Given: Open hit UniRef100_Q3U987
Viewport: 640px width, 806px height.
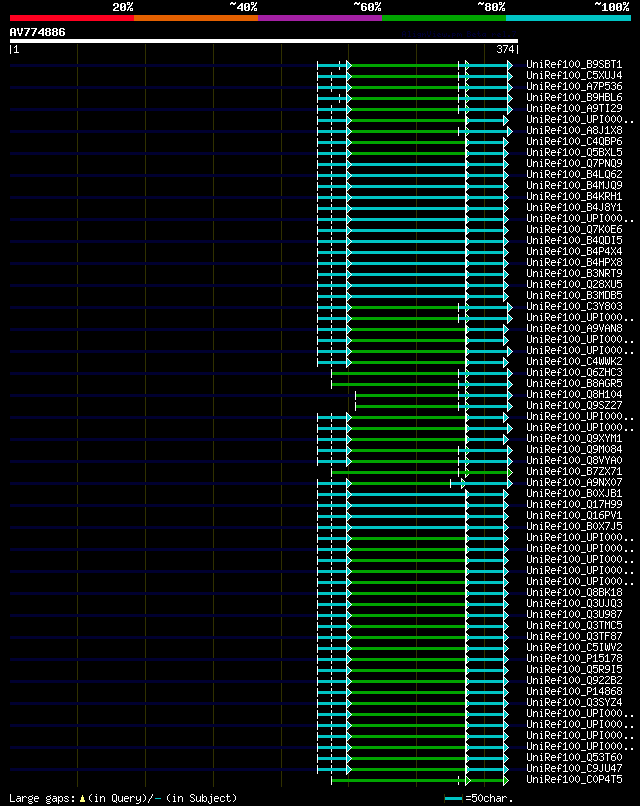Looking at the screenshot, I should coord(574,614).
